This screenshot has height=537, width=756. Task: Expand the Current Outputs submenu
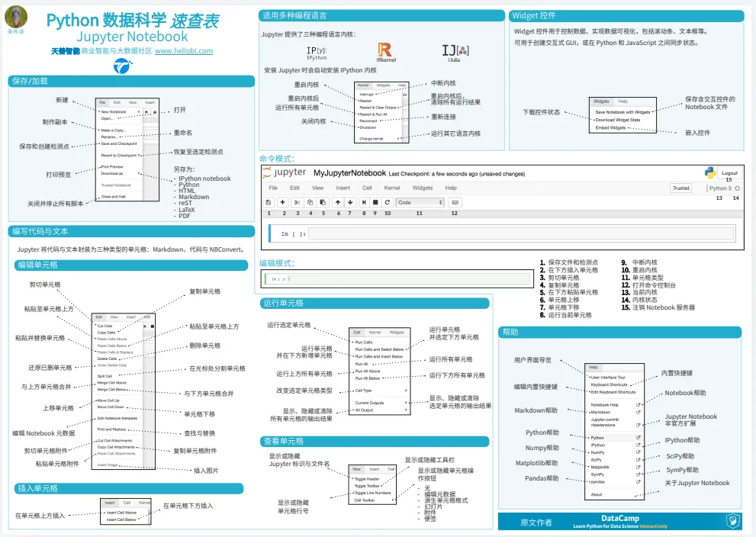pyautogui.click(x=406, y=403)
